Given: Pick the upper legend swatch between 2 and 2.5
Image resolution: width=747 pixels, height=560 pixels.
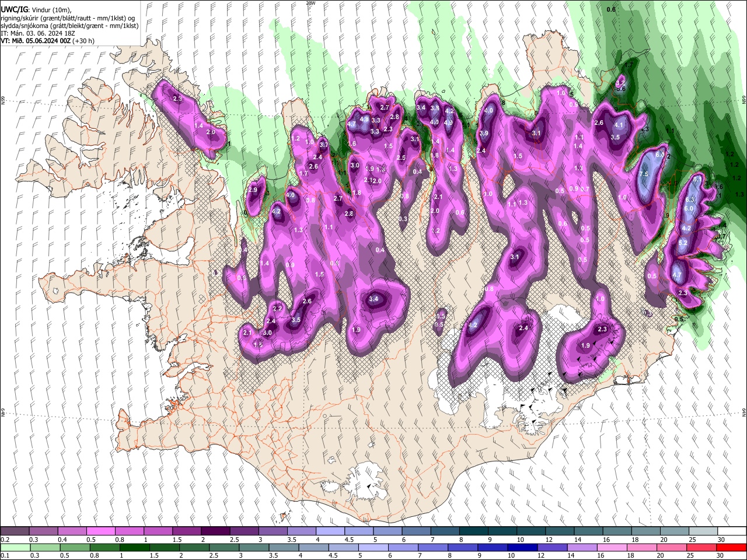Looking at the screenshot, I should (215, 531).
